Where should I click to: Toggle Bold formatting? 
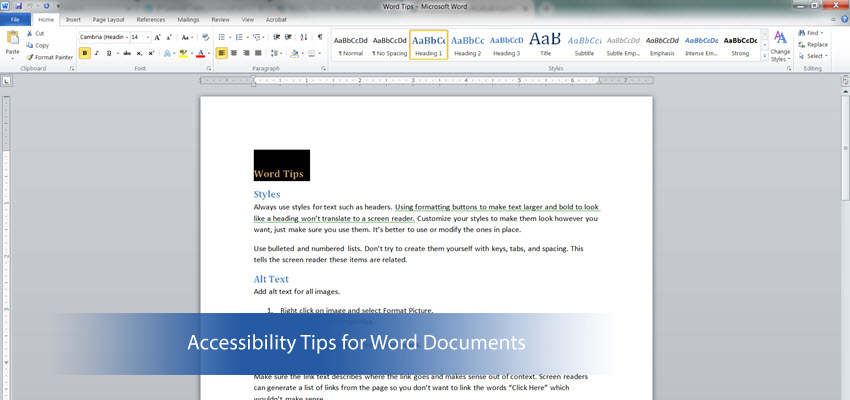[x=85, y=53]
